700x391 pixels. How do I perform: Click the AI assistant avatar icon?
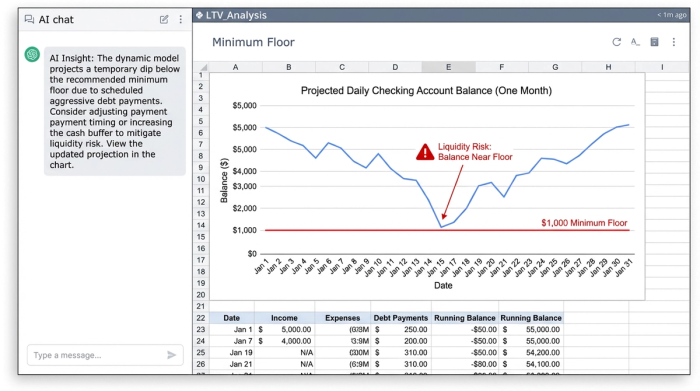click(32, 54)
